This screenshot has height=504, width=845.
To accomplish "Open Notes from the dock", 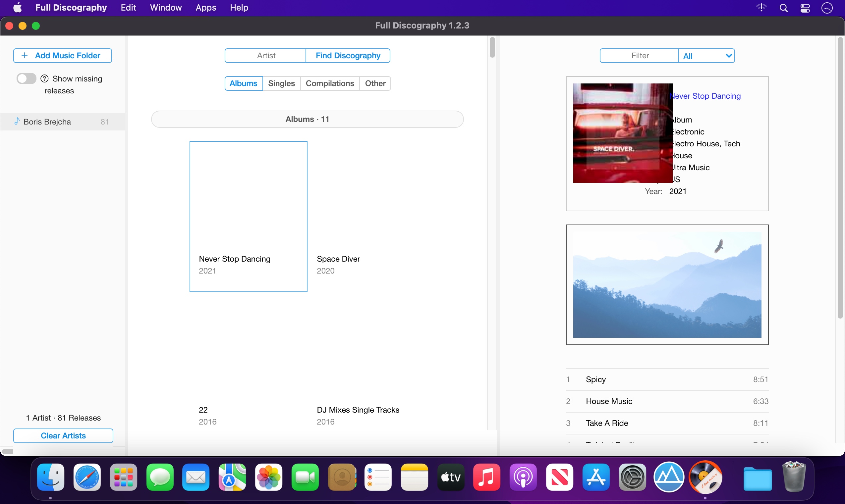I will tap(415, 477).
